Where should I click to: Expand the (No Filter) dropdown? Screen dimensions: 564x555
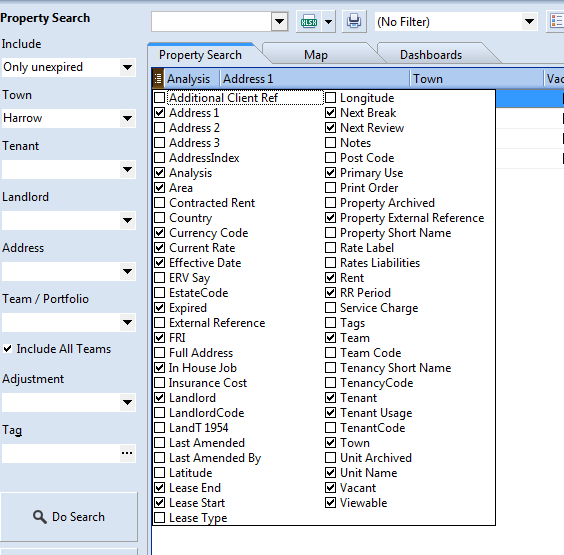tap(529, 22)
